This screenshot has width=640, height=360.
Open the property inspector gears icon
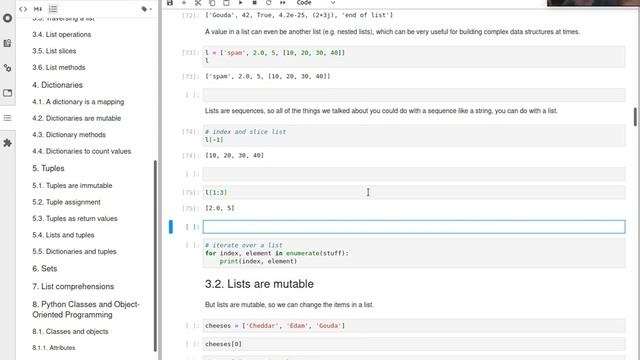[x=7, y=68]
